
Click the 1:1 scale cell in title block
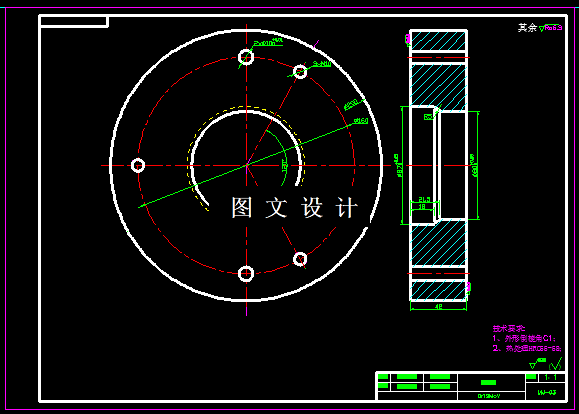point(551,377)
